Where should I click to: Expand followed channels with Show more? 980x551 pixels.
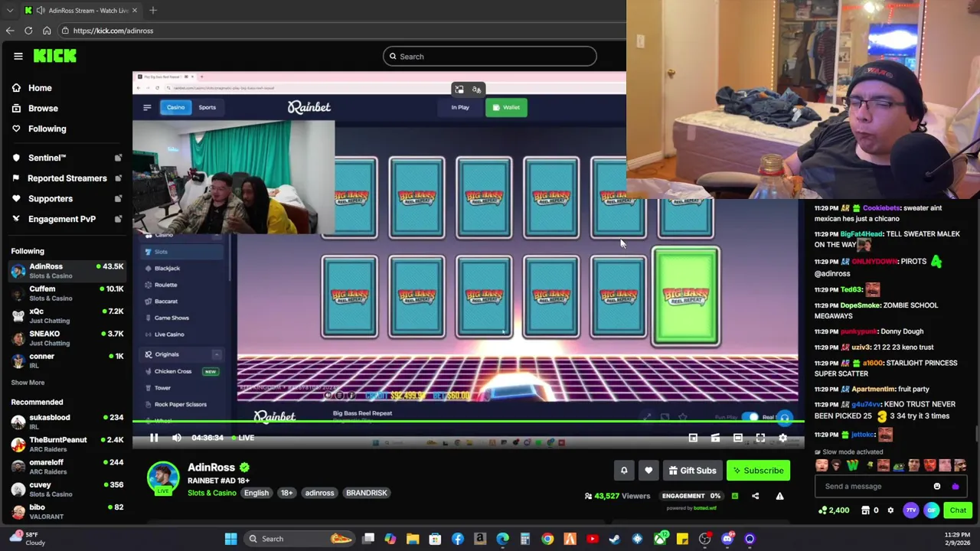tap(28, 383)
